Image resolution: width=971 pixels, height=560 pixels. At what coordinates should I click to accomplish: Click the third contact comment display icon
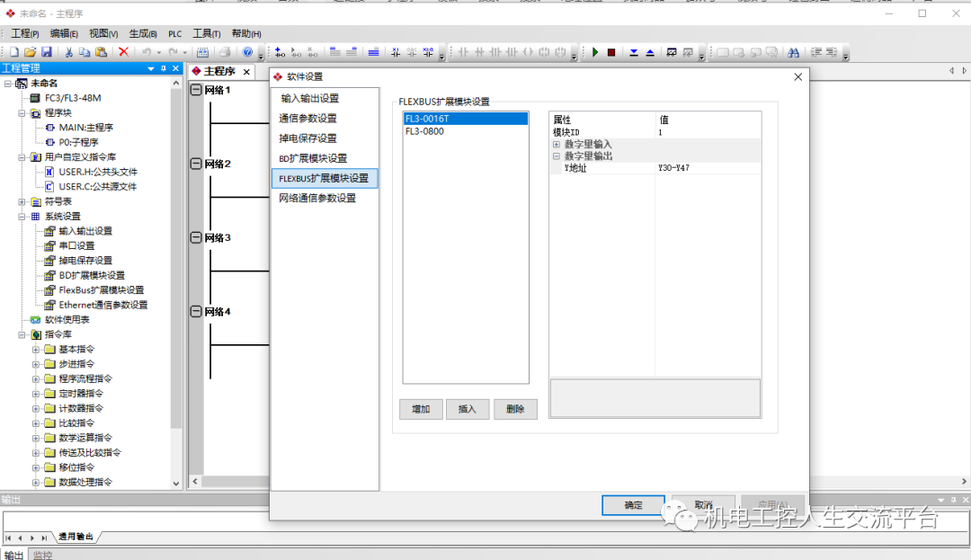(428, 53)
